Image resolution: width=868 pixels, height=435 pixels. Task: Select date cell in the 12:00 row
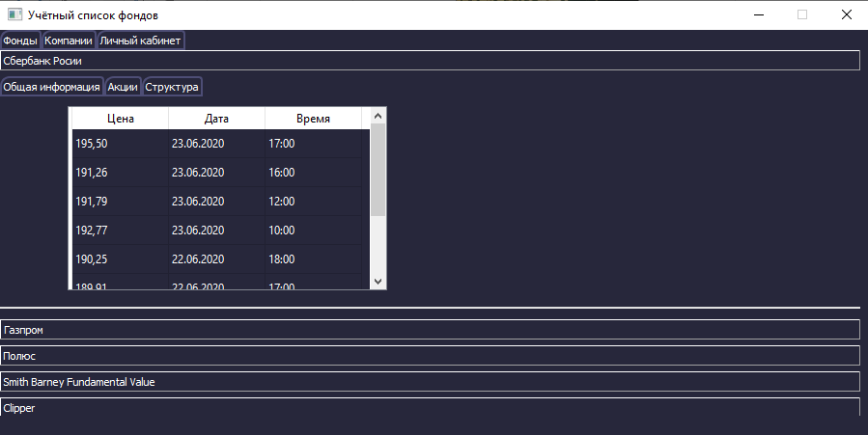pos(216,202)
